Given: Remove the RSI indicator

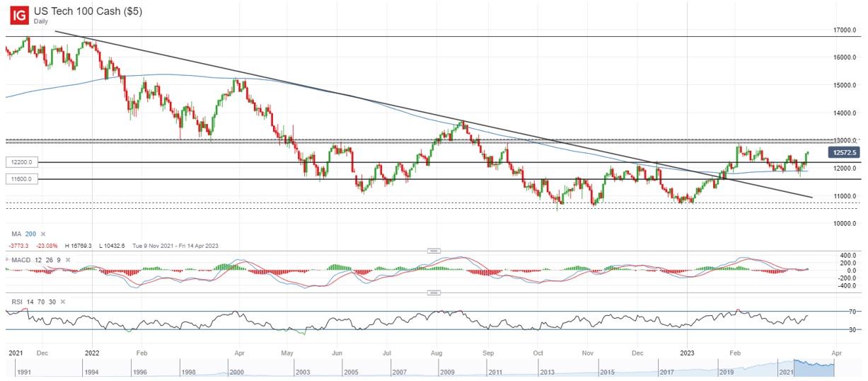Looking at the screenshot, I should [x=63, y=302].
